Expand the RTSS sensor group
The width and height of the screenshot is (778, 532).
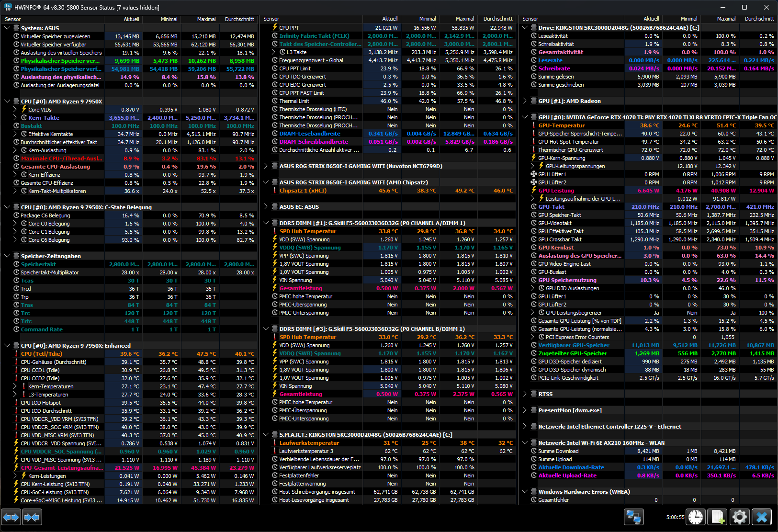click(525, 394)
